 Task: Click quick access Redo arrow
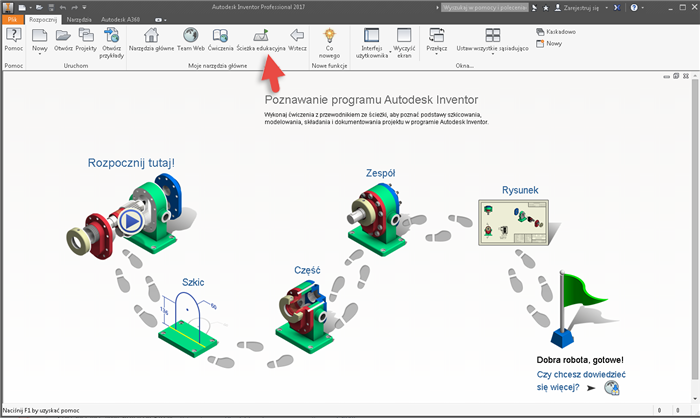point(74,7)
